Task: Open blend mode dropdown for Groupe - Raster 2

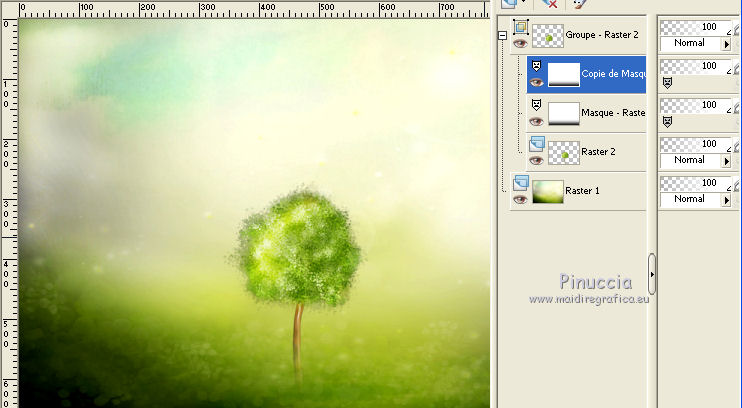Action: (x=726, y=44)
